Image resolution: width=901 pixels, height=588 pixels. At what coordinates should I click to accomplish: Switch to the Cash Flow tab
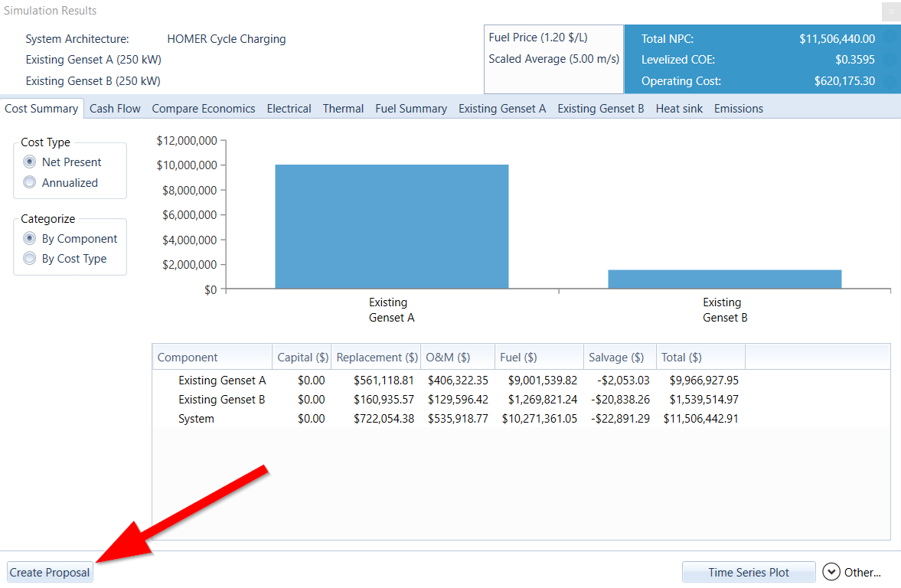[x=115, y=109]
